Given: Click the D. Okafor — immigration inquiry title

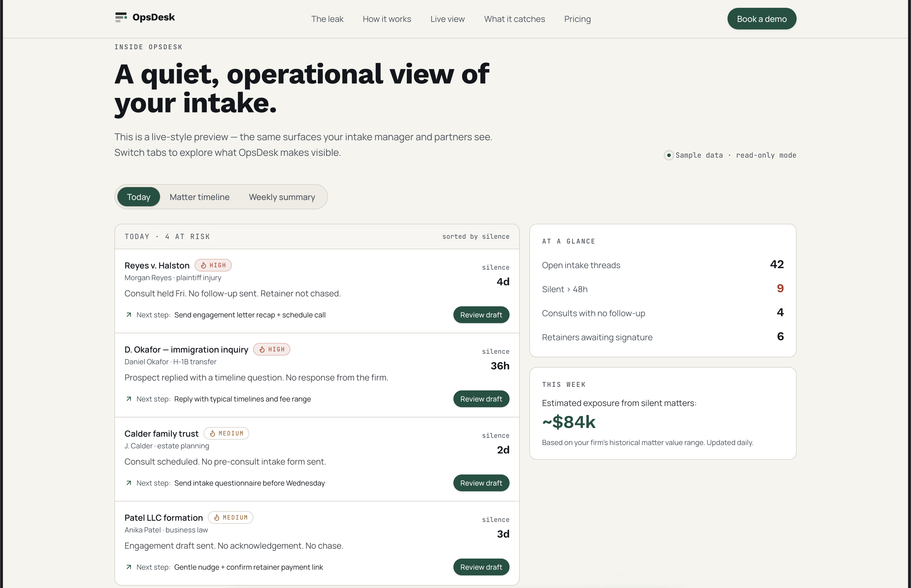Looking at the screenshot, I should (186, 349).
